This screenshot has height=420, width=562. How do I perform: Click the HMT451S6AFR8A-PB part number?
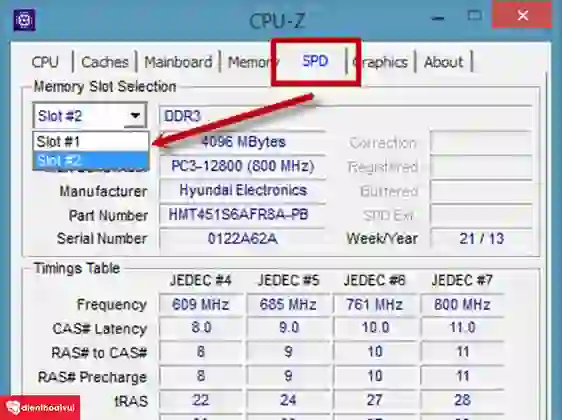tap(243, 215)
